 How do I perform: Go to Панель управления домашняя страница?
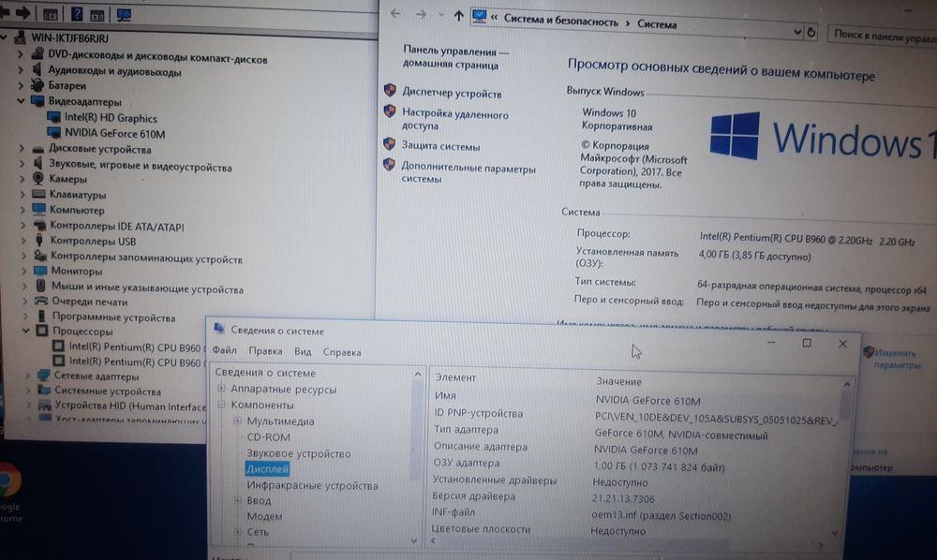(x=455, y=58)
